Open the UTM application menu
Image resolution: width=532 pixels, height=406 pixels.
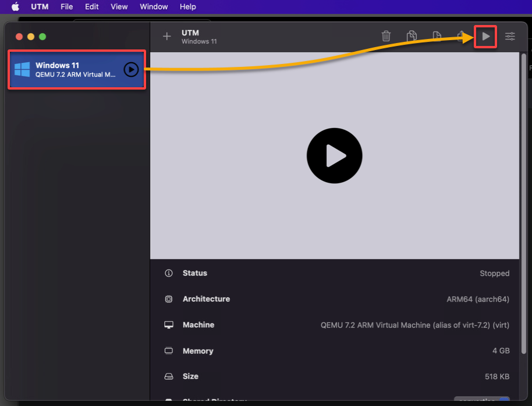(40, 6)
